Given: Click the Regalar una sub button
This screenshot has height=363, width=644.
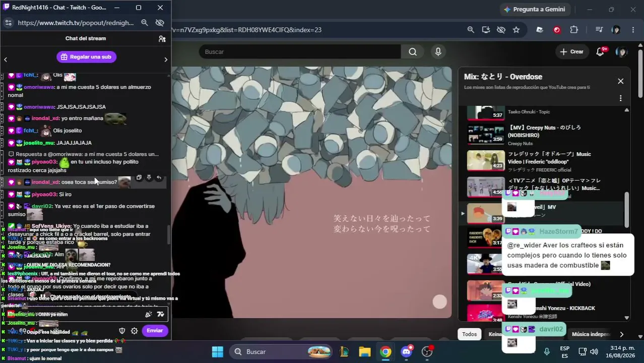Looking at the screenshot, I should point(86,57).
